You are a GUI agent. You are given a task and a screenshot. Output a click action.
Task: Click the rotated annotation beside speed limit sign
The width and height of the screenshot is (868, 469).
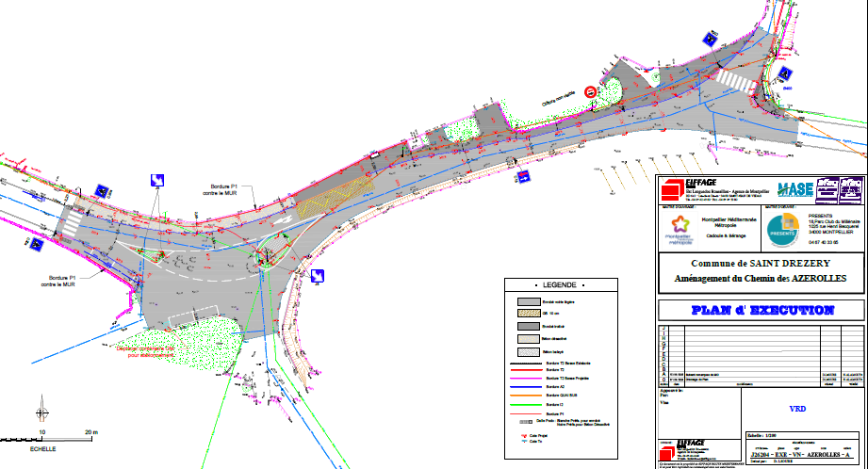tap(558, 99)
